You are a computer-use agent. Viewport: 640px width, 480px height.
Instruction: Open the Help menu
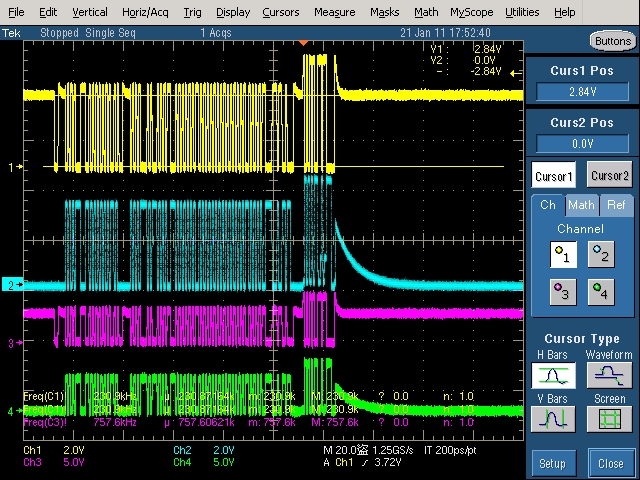pos(564,12)
